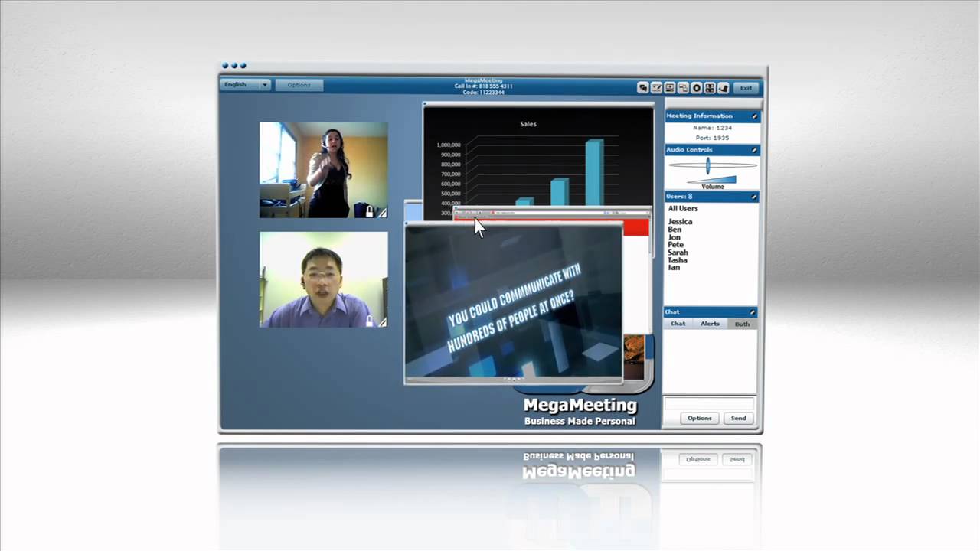Click the screen sharing monitor icon
This screenshot has width=980, height=551.
tap(670, 88)
